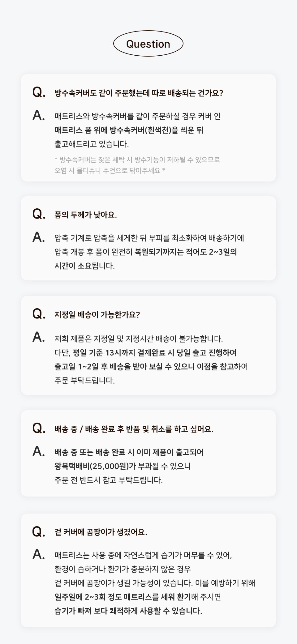Click the A. icon beside designated delivery answer
This screenshot has height=644, width=297.
click(x=39, y=337)
